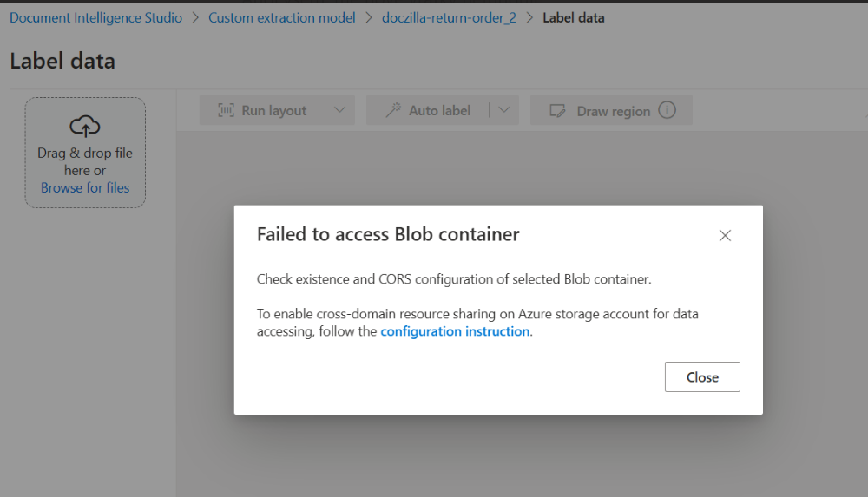Open the Draw region info tooltip icon
Screen dimensions: 868x497
tap(667, 110)
